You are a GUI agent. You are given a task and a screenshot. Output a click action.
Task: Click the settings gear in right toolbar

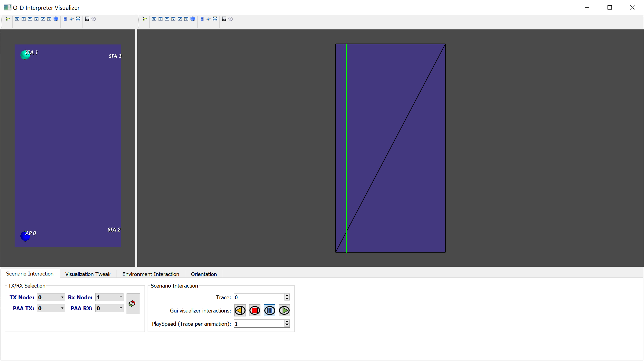click(x=231, y=19)
